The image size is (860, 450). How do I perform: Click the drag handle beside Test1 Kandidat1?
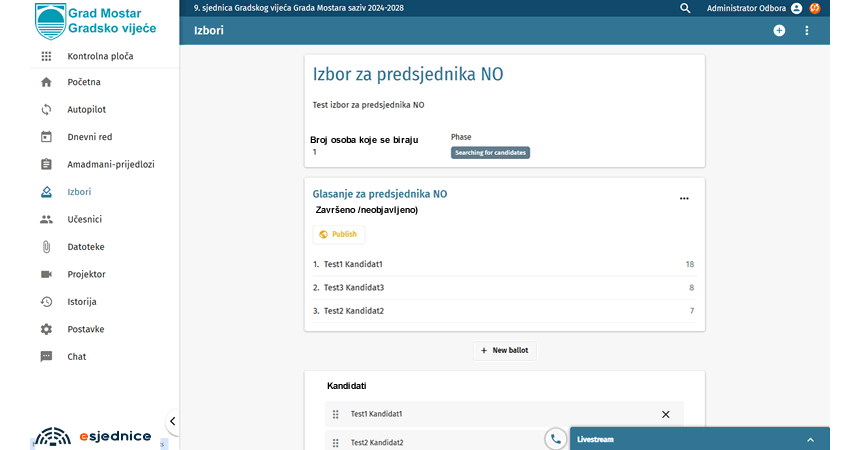pos(336,414)
